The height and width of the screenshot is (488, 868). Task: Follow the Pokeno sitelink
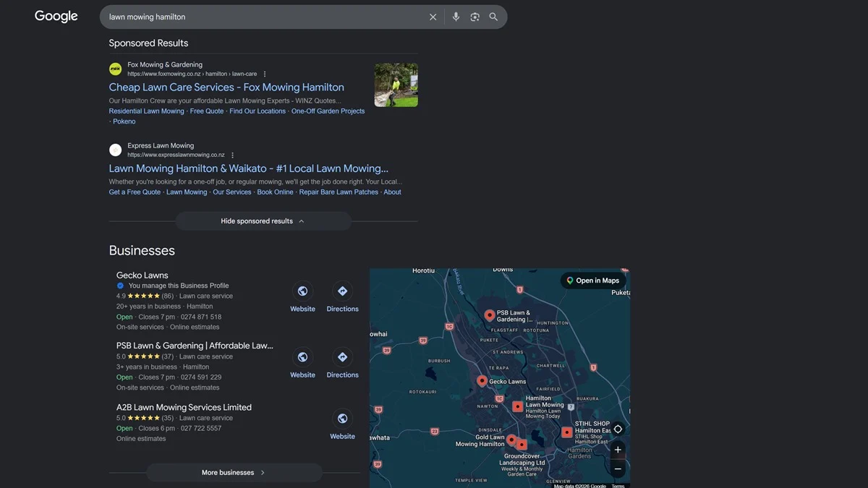click(124, 121)
